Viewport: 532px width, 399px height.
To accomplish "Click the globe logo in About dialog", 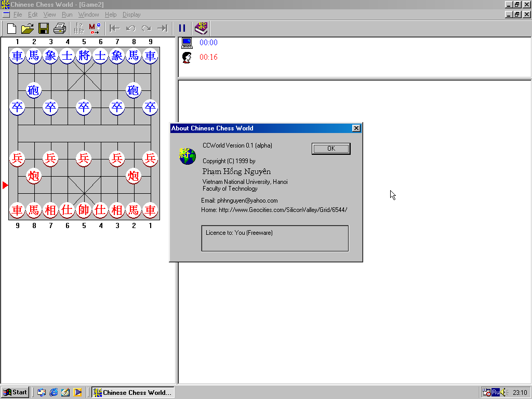I will coord(187,156).
